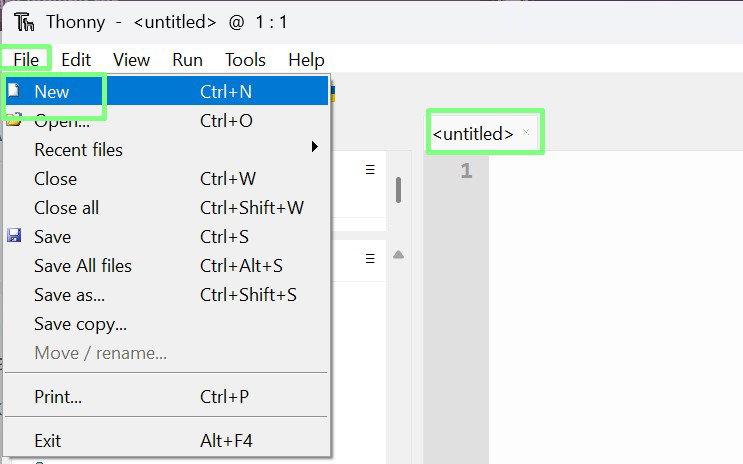Click the New file icon in menu
Viewport: 743px width, 464px height.
point(14,90)
